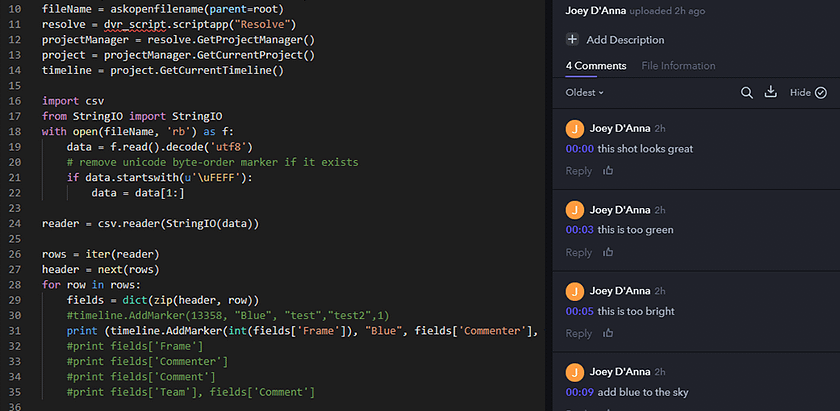
Task: Click uploader name Joey D'Anna at top
Action: coord(596,11)
